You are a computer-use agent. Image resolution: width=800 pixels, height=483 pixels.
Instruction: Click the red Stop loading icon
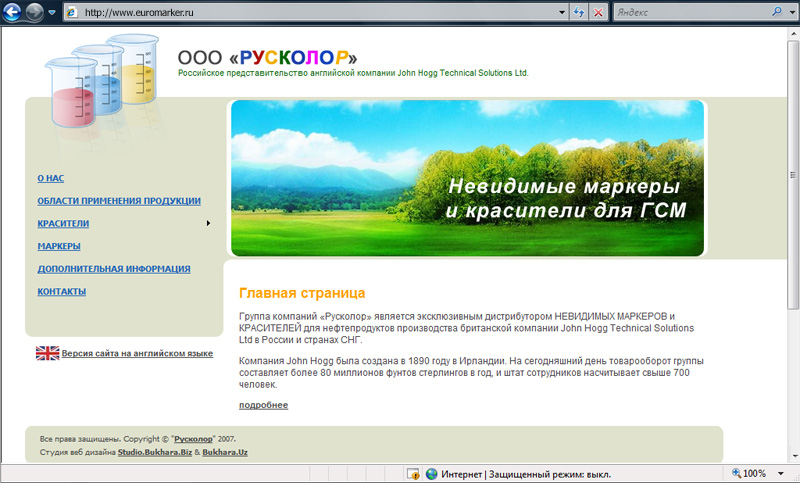pos(598,12)
